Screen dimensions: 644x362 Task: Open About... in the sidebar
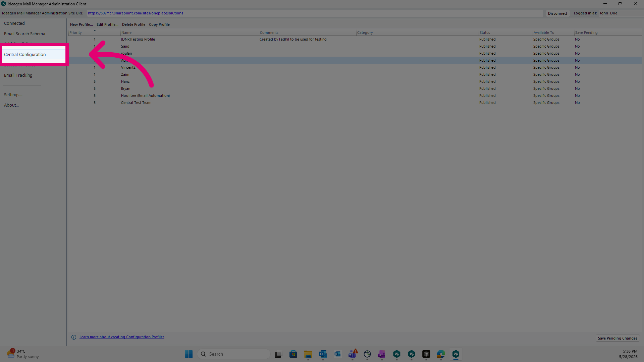(x=11, y=105)
